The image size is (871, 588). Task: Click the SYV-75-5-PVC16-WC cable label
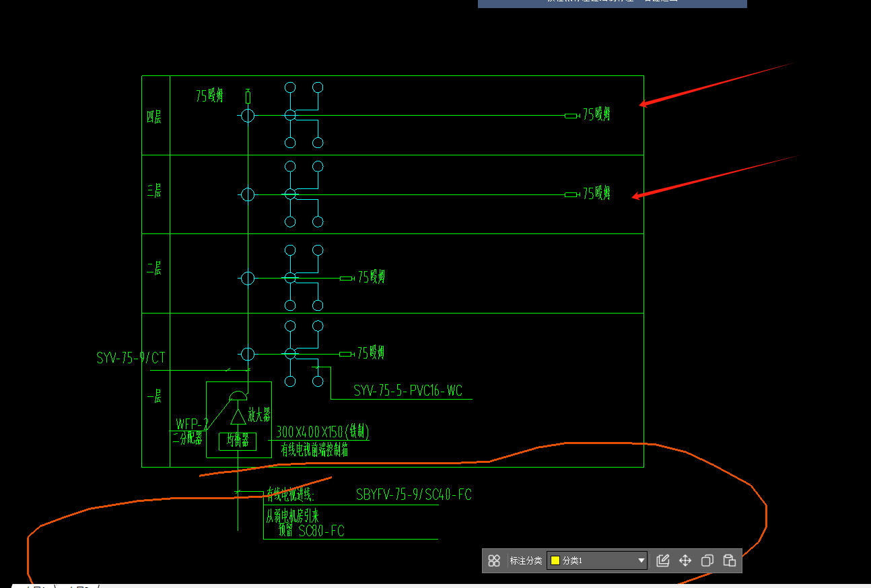pos(408,390)
